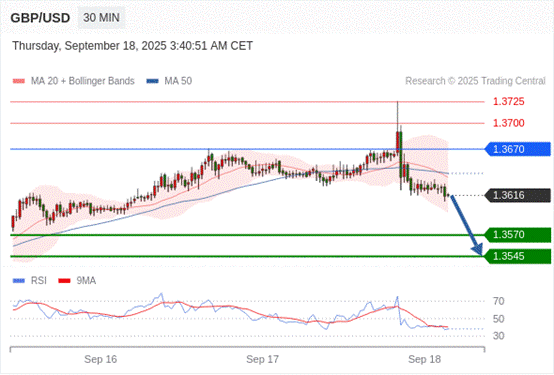Image resolution: width=554 pixels, height=375 pixels.
Task: Click the 30 MIN timeframe badge
Action: (101, 18)
